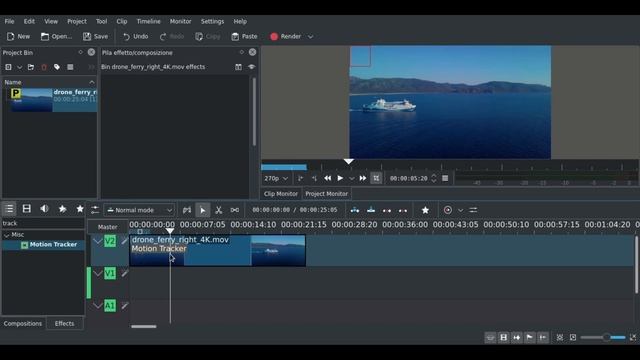Screen dimensions: 640x360
Task: Close the Pila effetto/composizione panel
Action: point(253,52)
